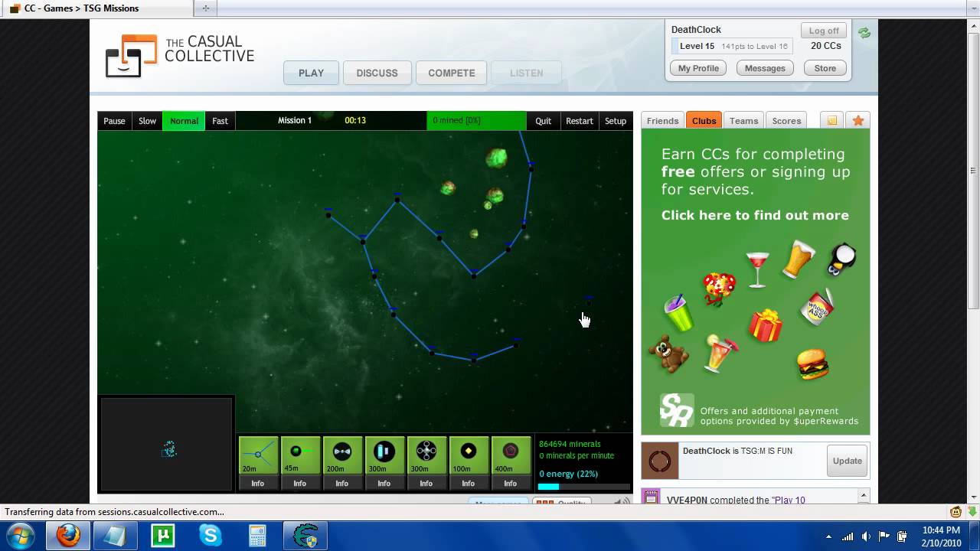Image resolution: width=980 pixels, height=551 pixels.
Task: Switch to the Scores tab
Action: (786, 121)
